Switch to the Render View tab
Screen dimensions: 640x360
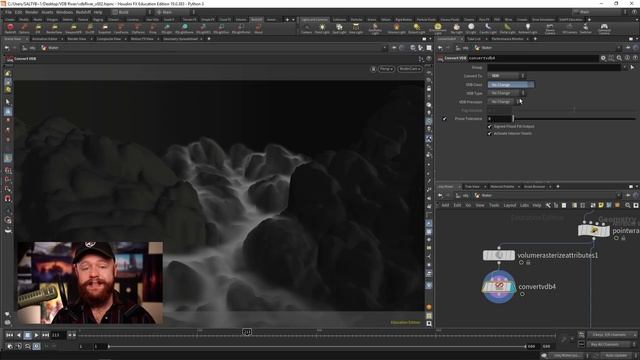tap(76, 39)
